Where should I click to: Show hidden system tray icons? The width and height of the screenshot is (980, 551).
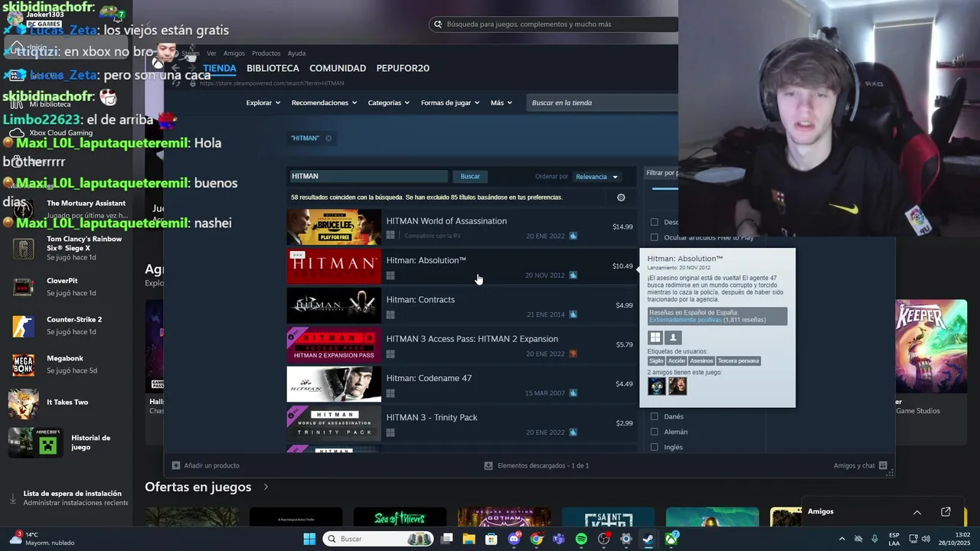tap(842, 539)
